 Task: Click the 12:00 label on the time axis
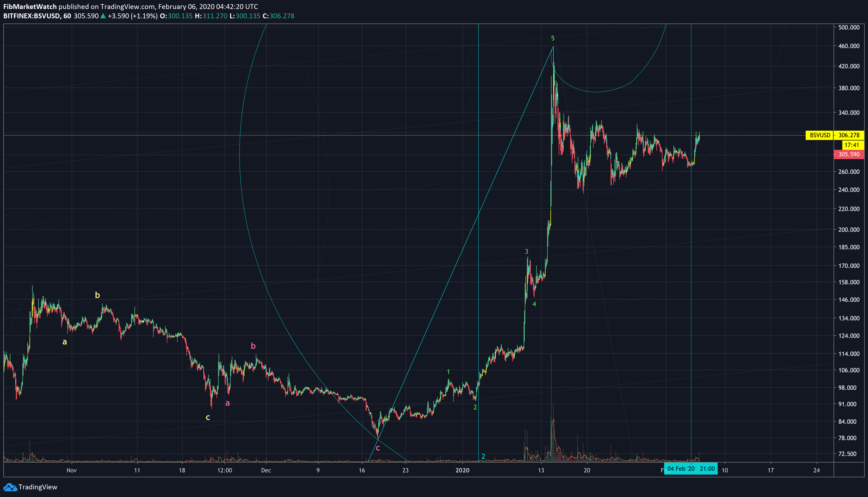tap(224, 470)
